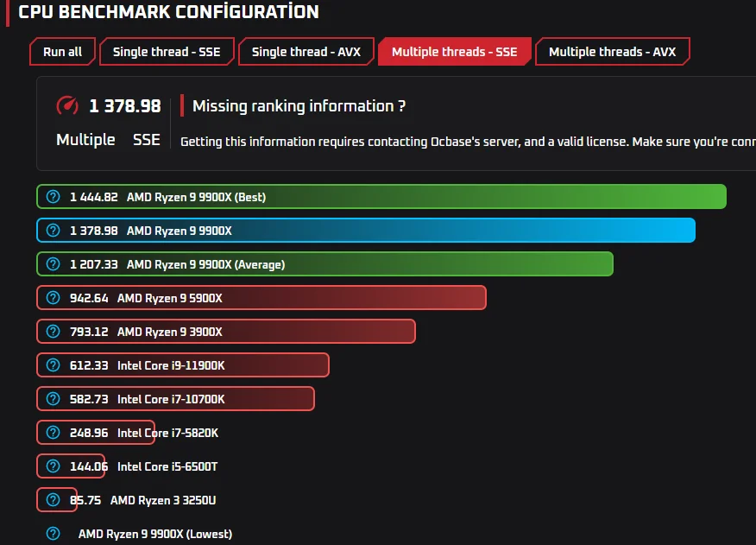Click the Ocbase server license message text
This screenshot has width=756, height=545.
[468, 142]
